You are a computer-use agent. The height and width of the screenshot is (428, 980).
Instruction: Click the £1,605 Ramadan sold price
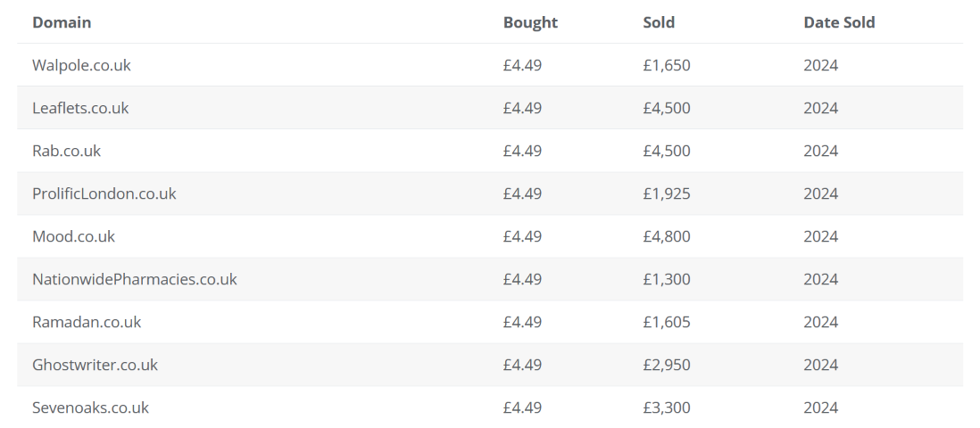pyautogui.click(x=666, y=323)
